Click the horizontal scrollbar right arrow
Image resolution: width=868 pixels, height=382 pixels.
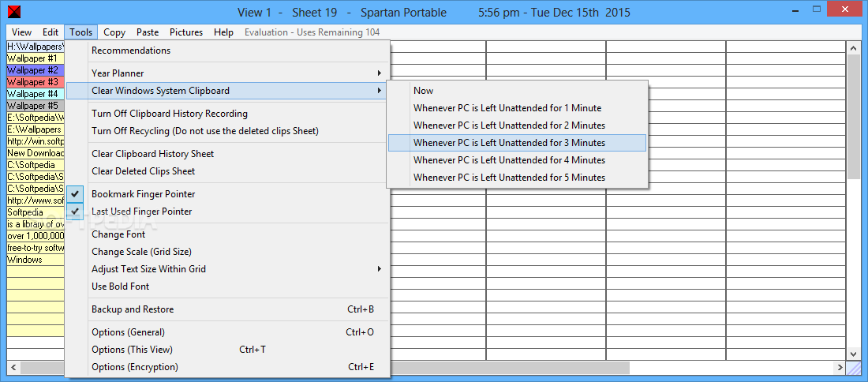pyautogui.click(x=840, y=367)
